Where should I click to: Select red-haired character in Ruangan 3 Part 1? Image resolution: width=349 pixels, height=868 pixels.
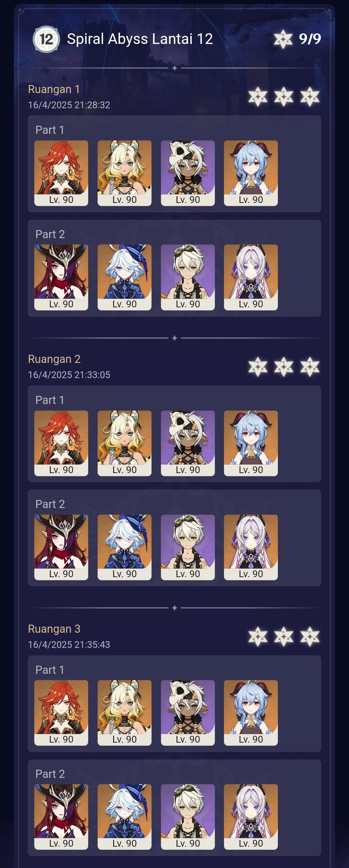click(x=61, y=713)
